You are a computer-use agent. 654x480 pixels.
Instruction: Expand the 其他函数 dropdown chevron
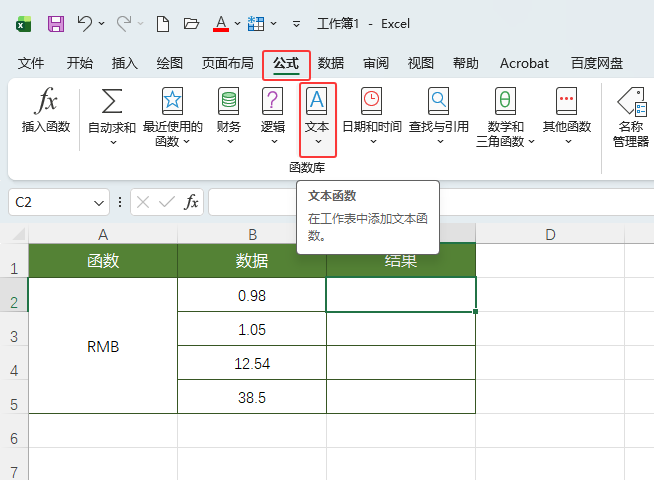tap(568, 142)
